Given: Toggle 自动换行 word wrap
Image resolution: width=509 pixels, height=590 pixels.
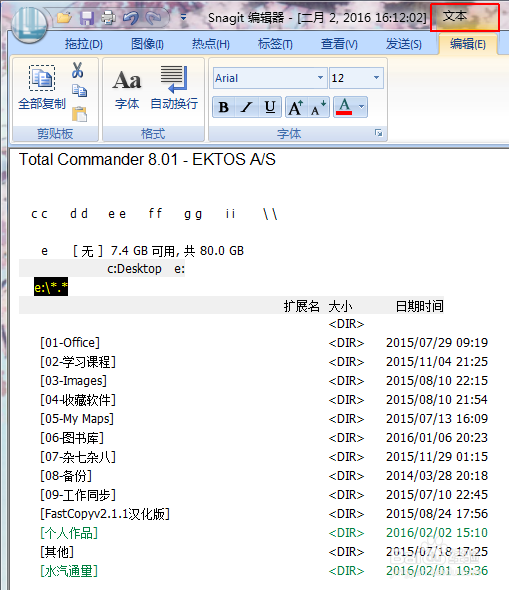Looking at the screenshot, I should (174, 88).
